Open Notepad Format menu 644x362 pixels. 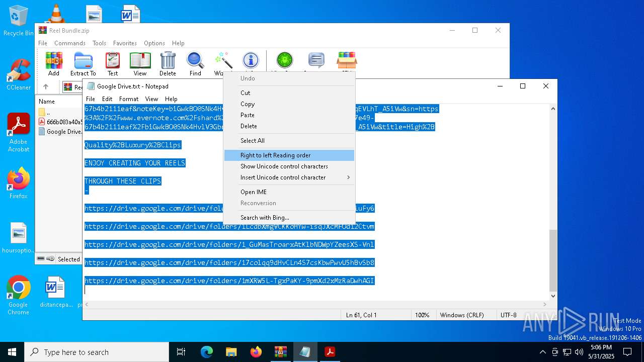click(x=129, y=99)
